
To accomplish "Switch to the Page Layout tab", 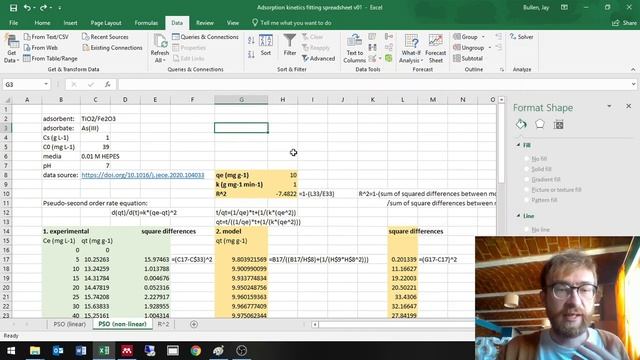I will (106, 23).
